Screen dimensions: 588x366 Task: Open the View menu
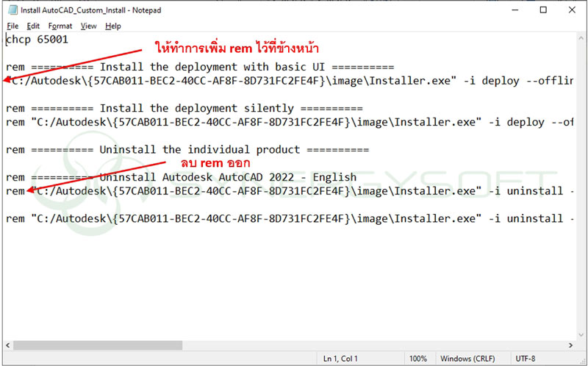[88, 26]
